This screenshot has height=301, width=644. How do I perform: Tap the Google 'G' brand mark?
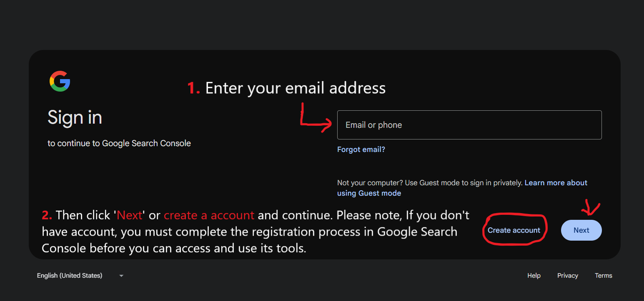[60, 81]
